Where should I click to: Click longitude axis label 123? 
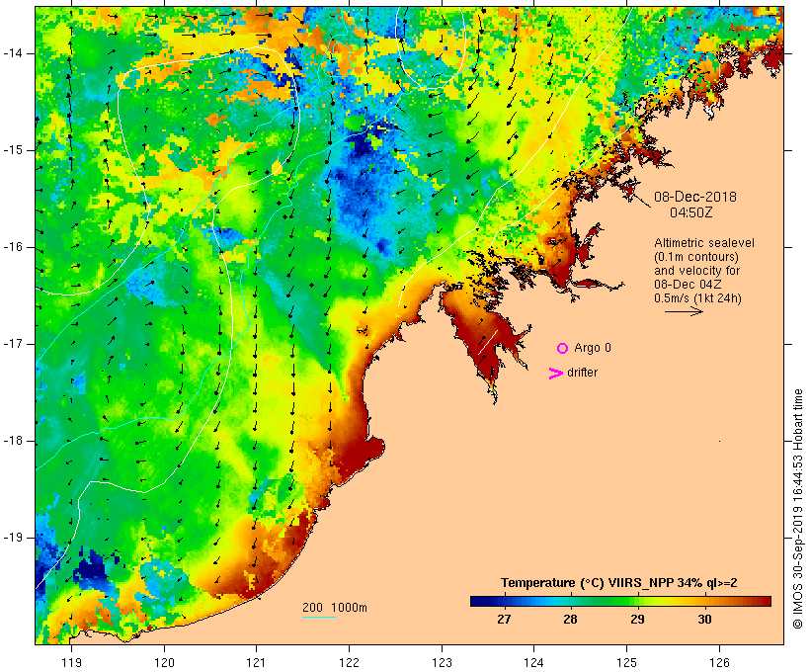[442, 662]
